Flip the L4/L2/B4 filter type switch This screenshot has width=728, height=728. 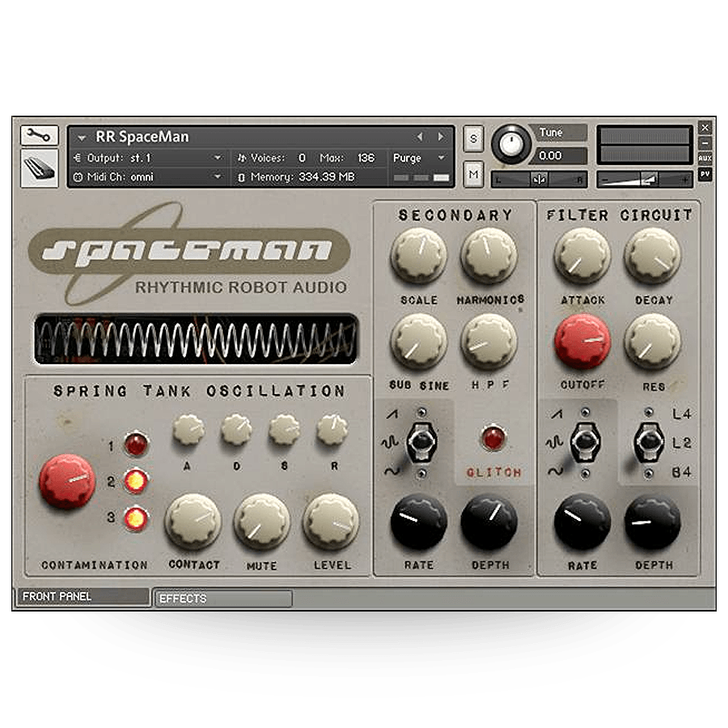click(x=649, y=442)
